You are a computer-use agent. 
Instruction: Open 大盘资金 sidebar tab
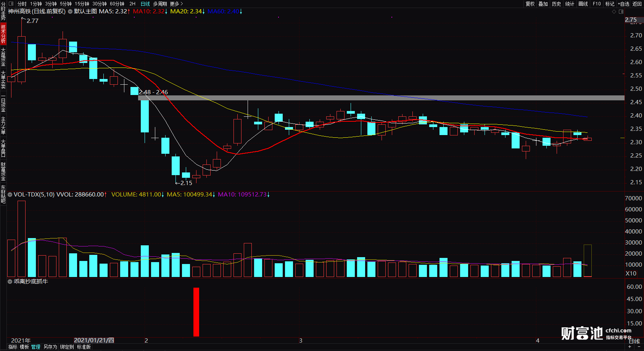pyautogui.click(x=3, y=57)
